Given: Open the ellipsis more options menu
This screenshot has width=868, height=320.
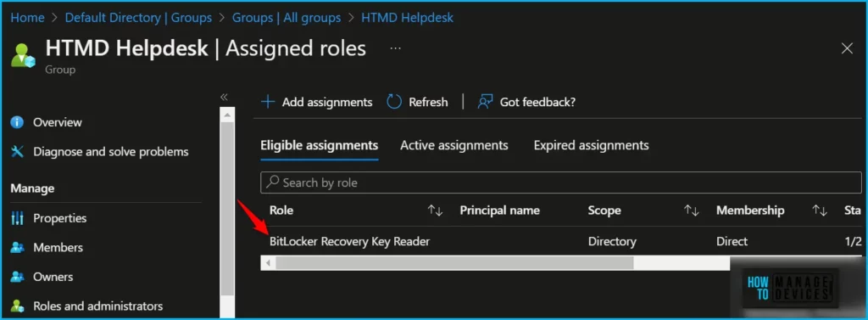Looking at the screenshot, I should (x=395, y=48).
